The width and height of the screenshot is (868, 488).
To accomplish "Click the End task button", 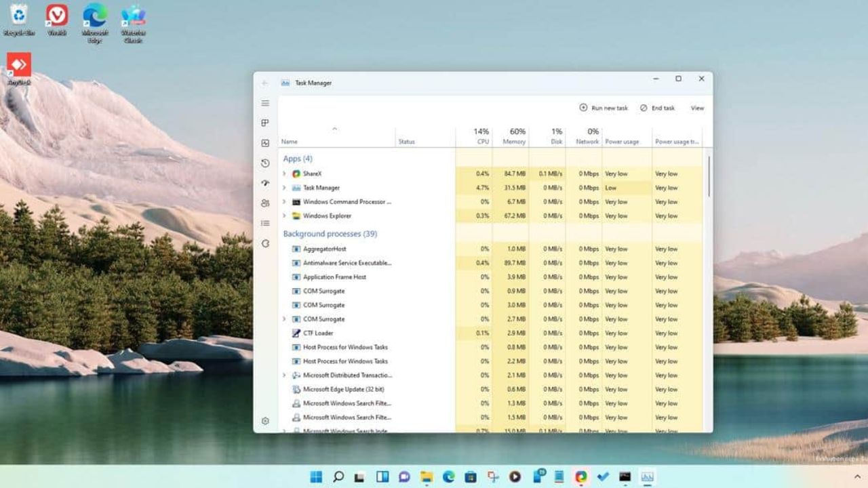I will point(657,108).
